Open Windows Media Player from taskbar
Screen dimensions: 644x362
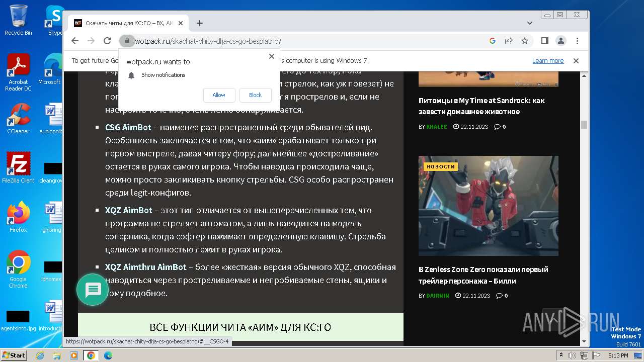pyautogui.click(x=74, y=355)
